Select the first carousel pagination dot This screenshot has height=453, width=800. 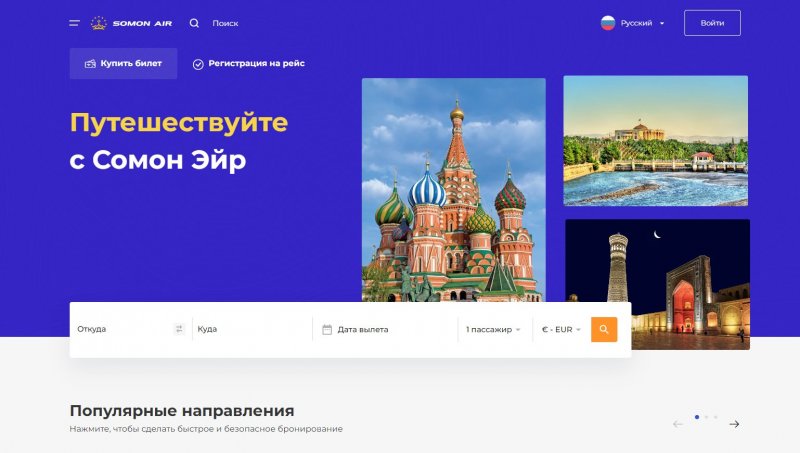click(697, 417)
